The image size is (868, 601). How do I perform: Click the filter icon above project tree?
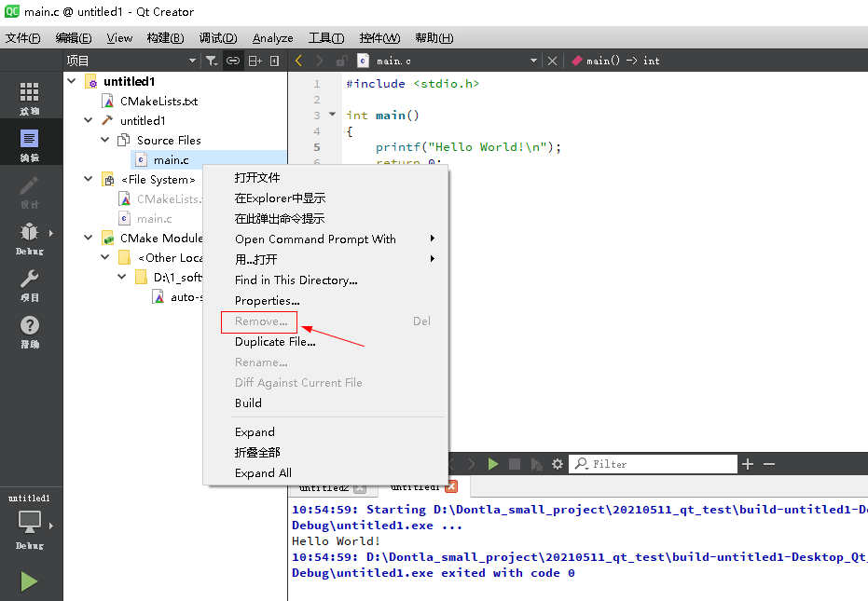tap(212, 60)
